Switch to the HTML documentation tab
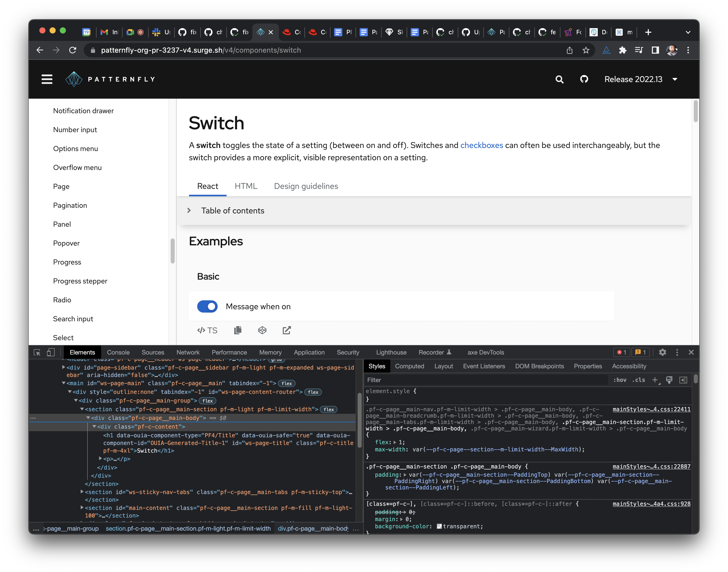728x572 pixels. point(246,186)
